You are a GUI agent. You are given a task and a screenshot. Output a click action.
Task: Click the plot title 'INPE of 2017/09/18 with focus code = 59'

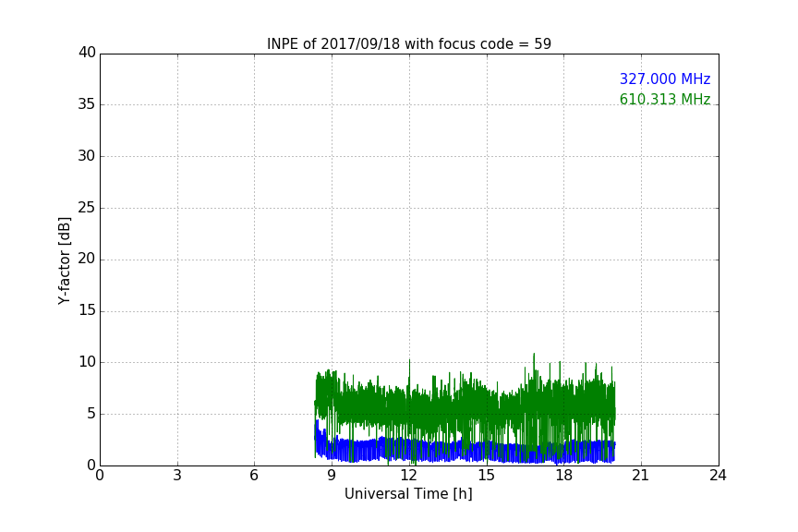[408, 44]
